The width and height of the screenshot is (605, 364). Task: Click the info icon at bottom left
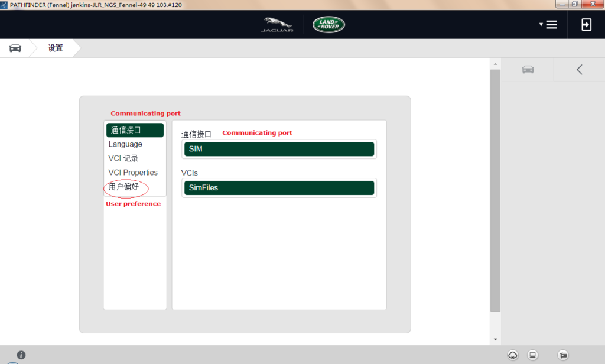[x=21, y=355]
